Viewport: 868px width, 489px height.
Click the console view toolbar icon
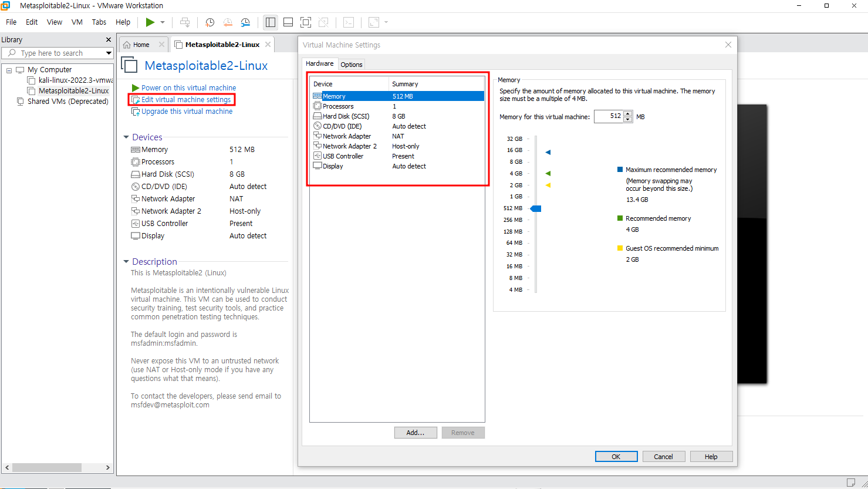pos(349,22)
